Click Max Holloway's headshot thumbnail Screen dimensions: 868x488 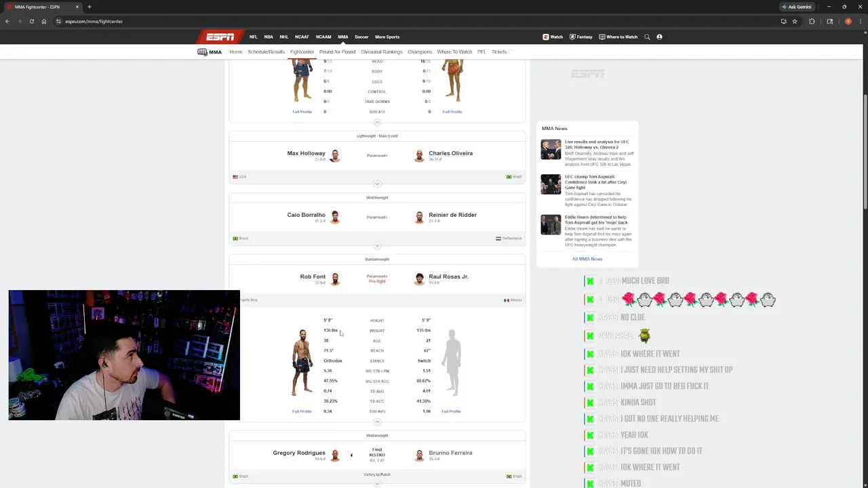(335, 156)
